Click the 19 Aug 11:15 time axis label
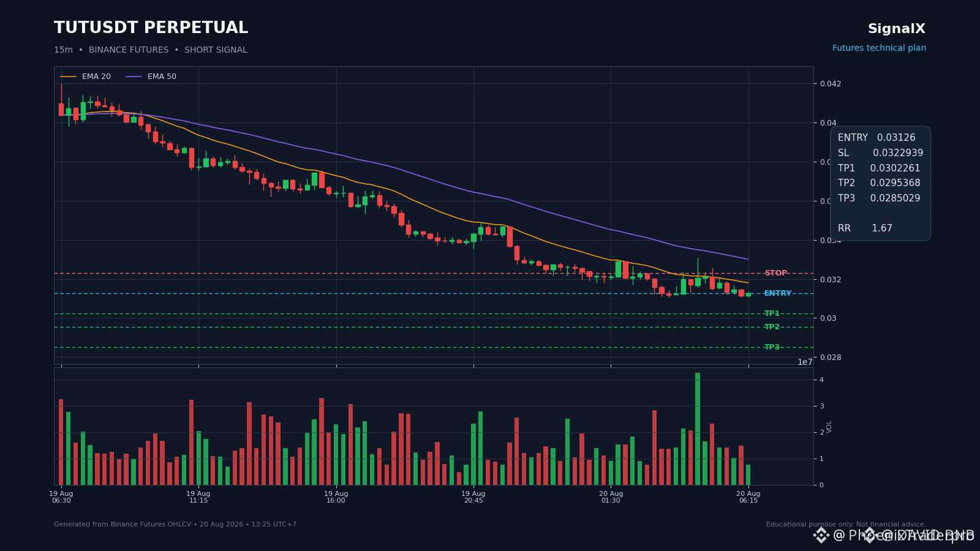980x551 pixels. point(198,497)
